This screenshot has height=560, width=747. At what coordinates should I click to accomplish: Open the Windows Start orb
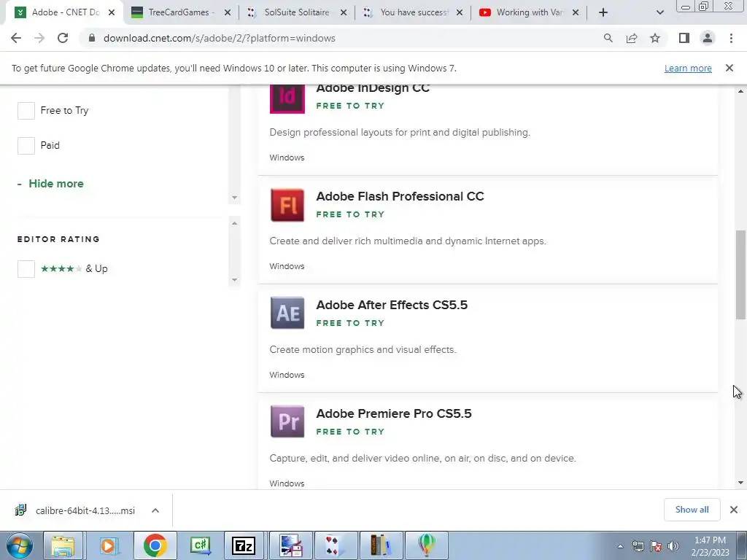coord(19,545)
